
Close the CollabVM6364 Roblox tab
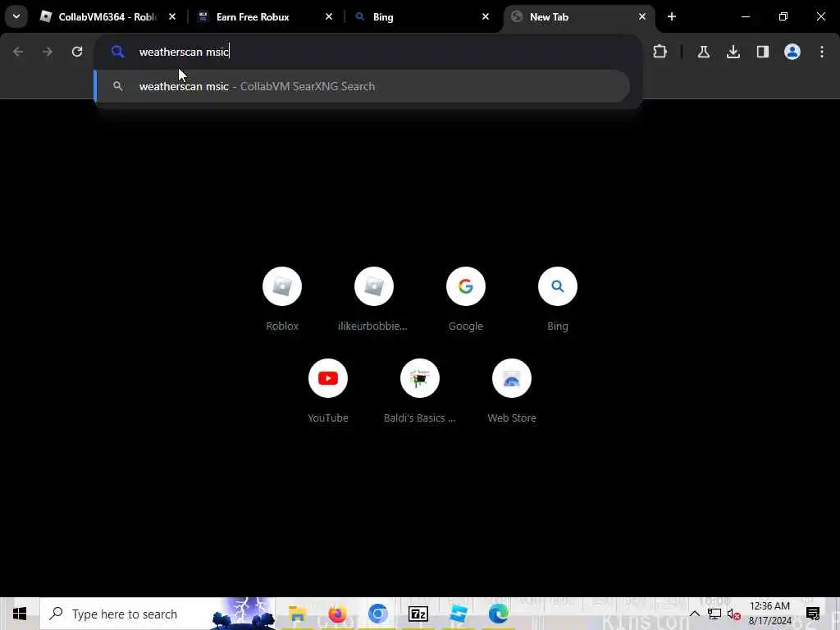coord(172,16)
